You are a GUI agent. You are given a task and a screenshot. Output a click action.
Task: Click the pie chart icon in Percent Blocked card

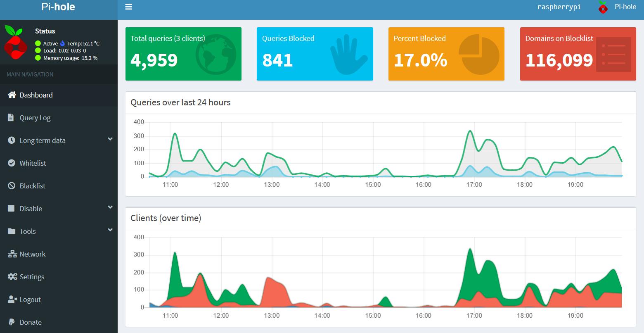tap(479, 54)
